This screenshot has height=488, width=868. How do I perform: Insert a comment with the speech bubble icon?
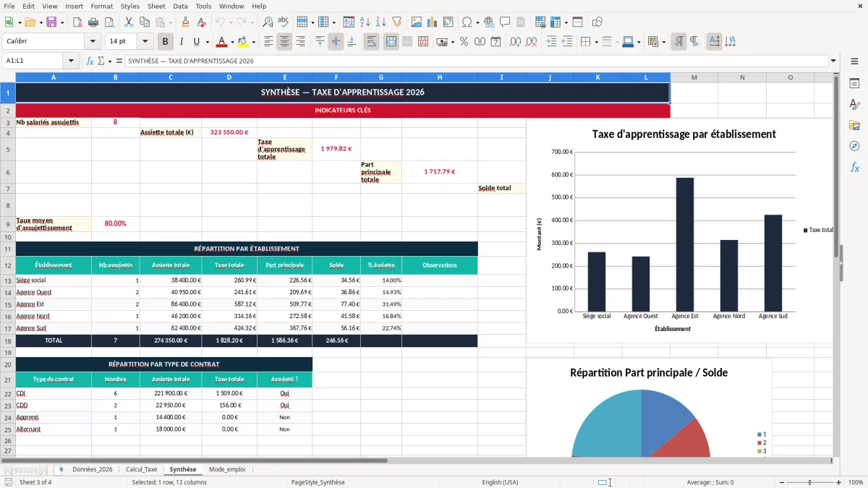(505, 22)
